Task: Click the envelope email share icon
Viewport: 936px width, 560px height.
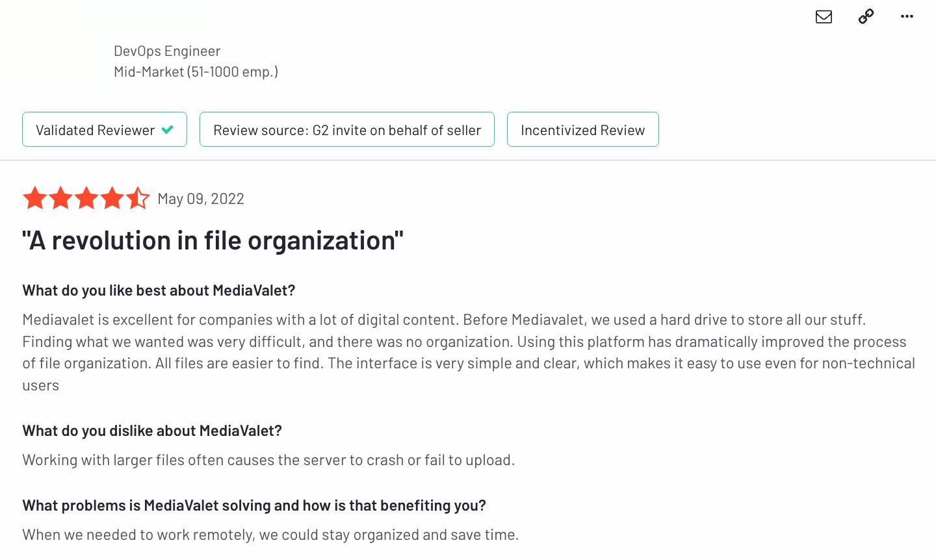Action: click(x=824, y=17)
